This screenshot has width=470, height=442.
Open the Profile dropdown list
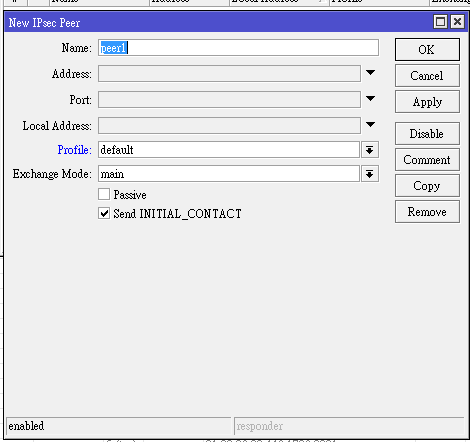[370, 150]
